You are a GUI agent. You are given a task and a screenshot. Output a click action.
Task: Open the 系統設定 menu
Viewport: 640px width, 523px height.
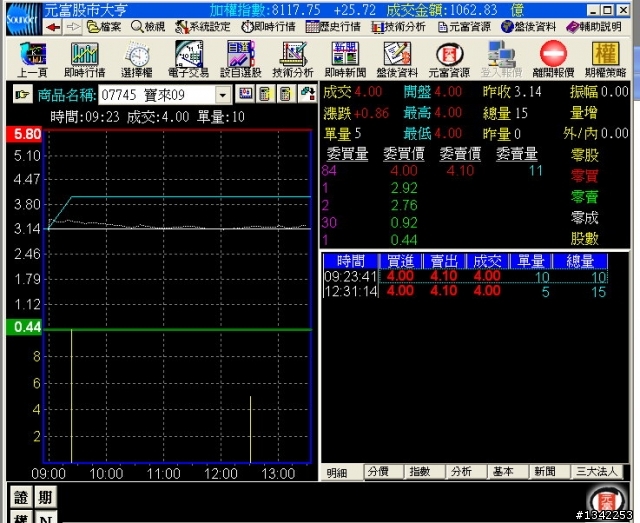click(202, 27)
